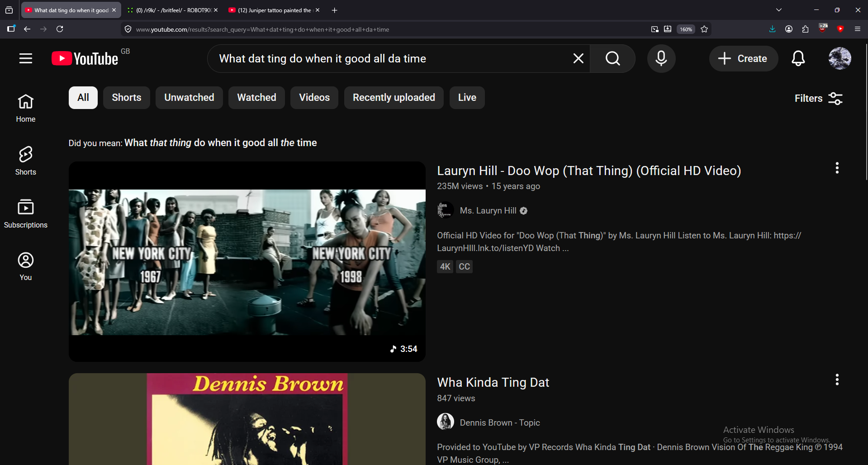The width and height of the screenshot is (868, 465).
Task: Open more options for the Lauryn Hill video
Action: tap(837, 168)
